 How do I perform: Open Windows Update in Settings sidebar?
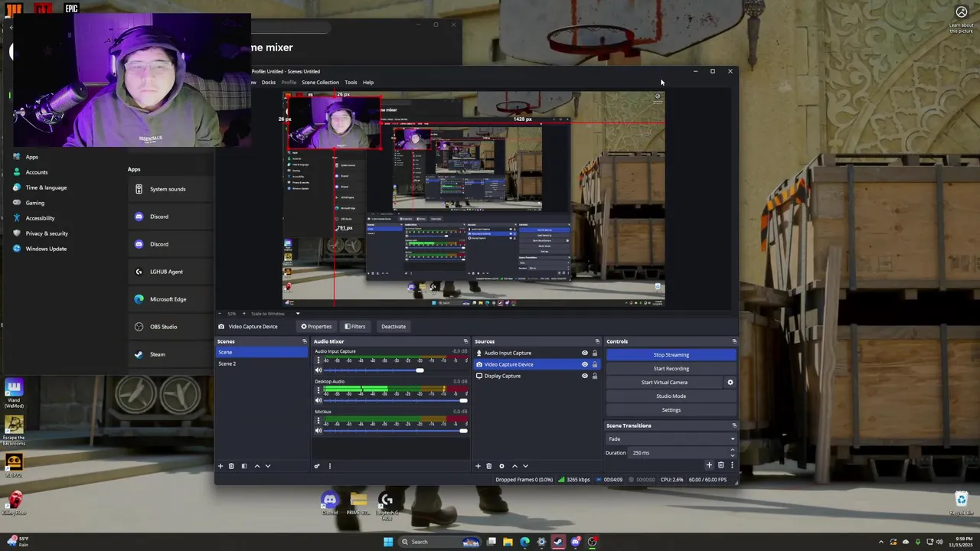46,249
